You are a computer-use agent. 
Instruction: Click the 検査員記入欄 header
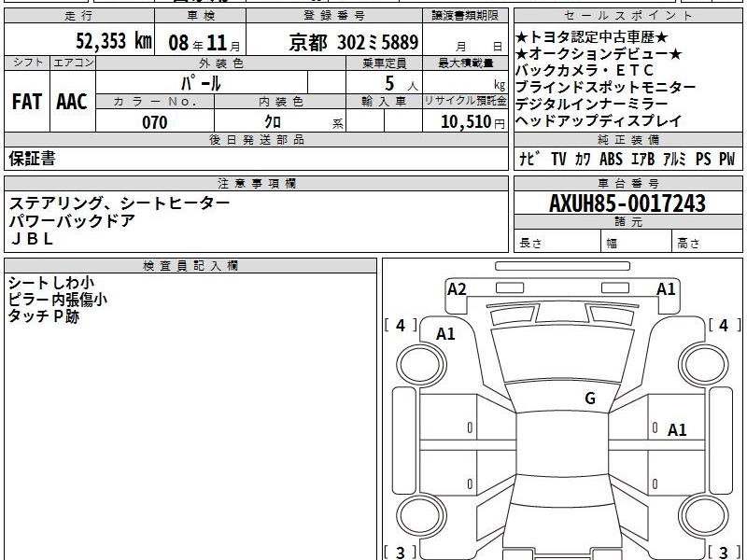coord(190,266)
